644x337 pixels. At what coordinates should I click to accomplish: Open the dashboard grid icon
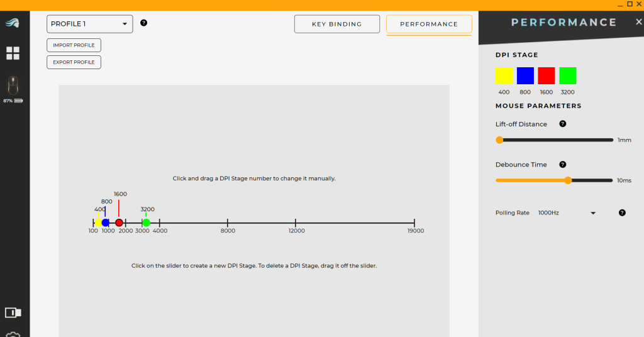pyautogui.click(x=13, y=53)
